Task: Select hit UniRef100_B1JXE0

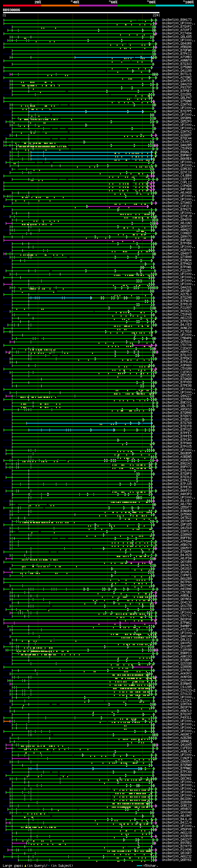Action: (176, 501)
